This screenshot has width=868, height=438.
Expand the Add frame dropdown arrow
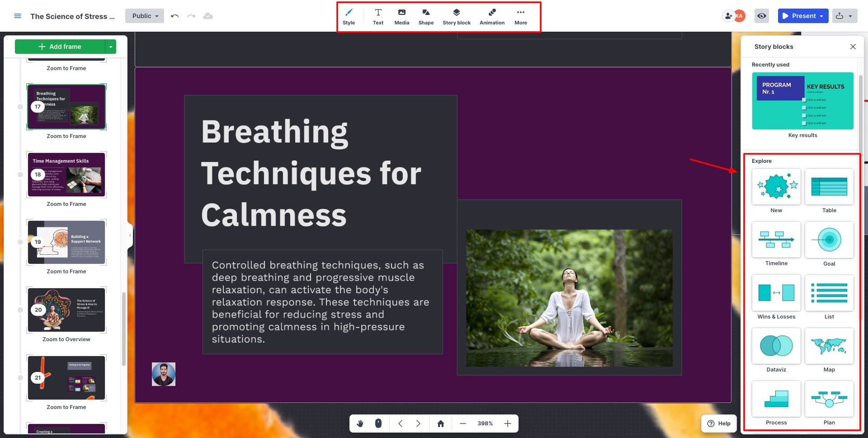coord(111,47)
